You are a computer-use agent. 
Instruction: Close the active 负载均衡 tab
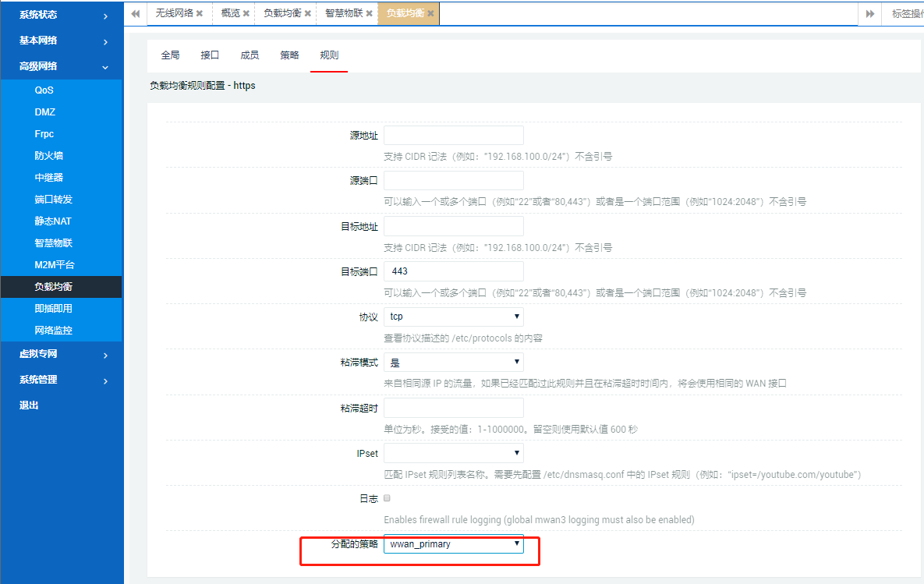(x=430, y=14)
